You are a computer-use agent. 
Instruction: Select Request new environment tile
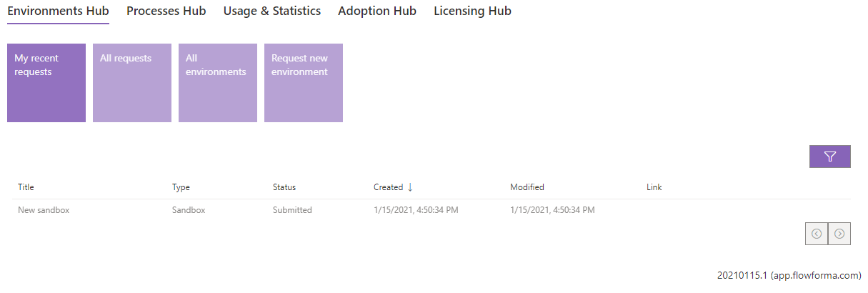tap(304, 83)
